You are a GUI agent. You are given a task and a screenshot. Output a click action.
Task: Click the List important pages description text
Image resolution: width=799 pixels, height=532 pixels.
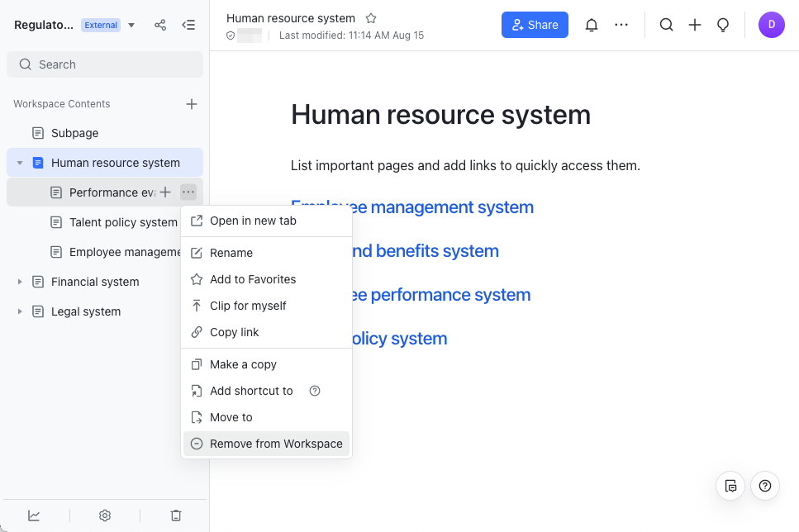click(465, 165)
